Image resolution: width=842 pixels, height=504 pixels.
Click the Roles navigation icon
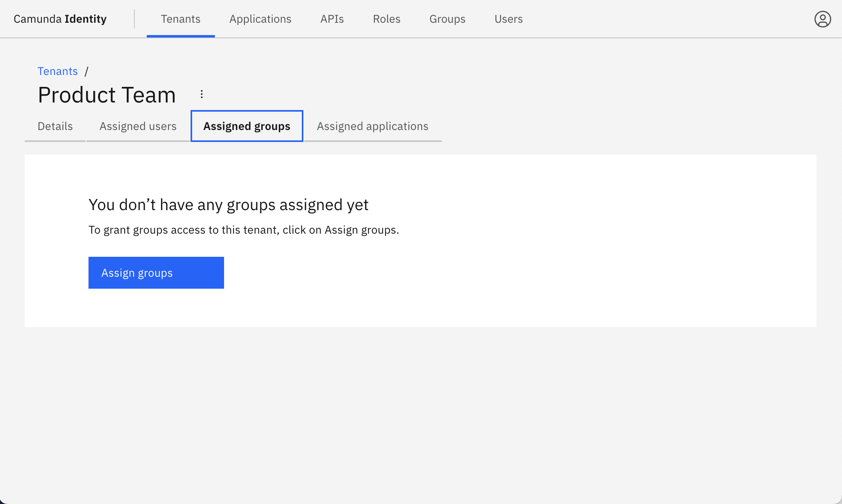(386, 19)
